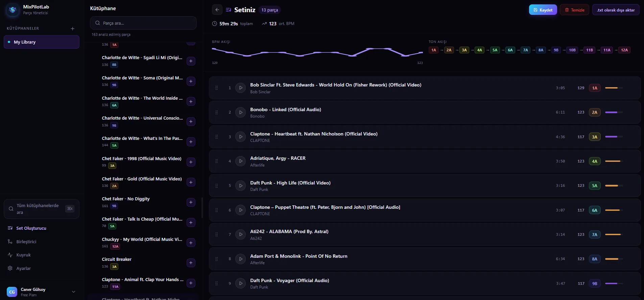
Task: Play Adriatique, Argy RACER track
Action: click(241, 161)
